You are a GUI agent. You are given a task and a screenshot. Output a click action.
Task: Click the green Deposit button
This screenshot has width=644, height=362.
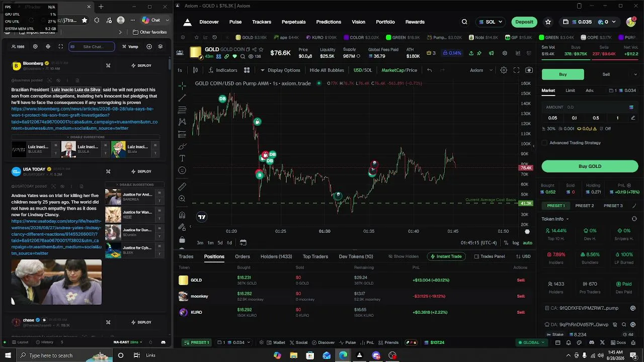[x=524, y=22]
